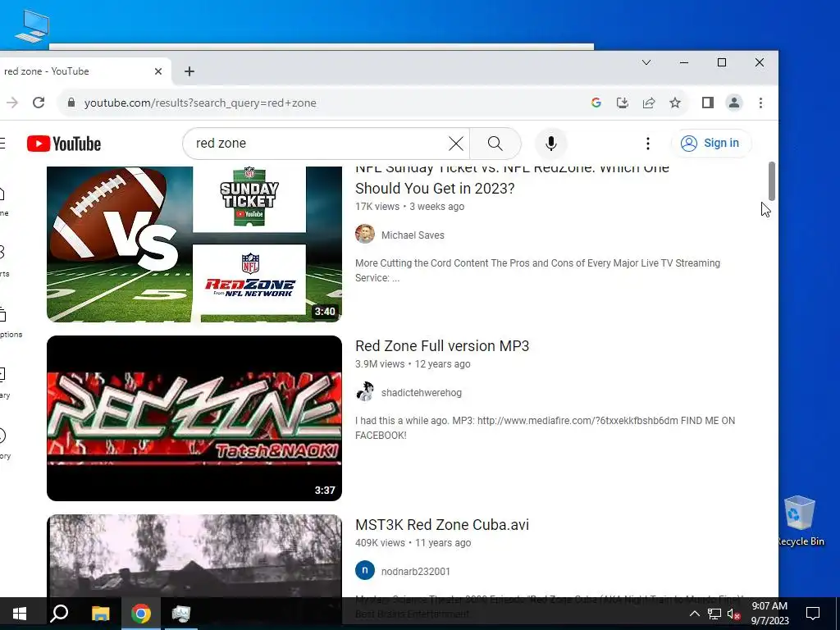Click the '17K views' text
The width and height of the screenshot is (840, 630).
point(377,207)
